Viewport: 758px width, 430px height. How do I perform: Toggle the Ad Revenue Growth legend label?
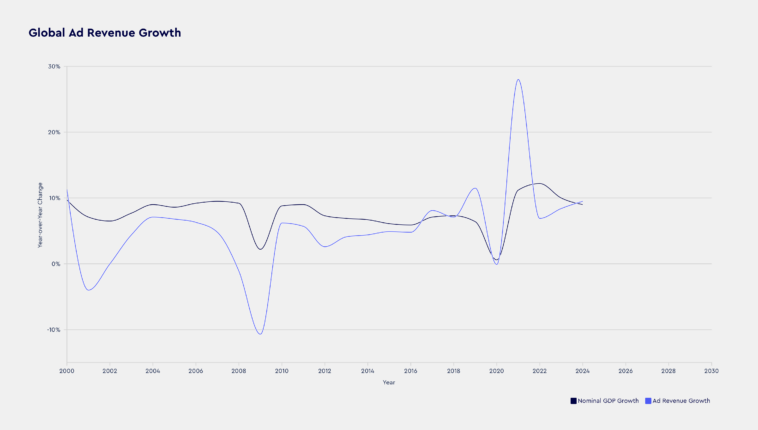point(681,401)
